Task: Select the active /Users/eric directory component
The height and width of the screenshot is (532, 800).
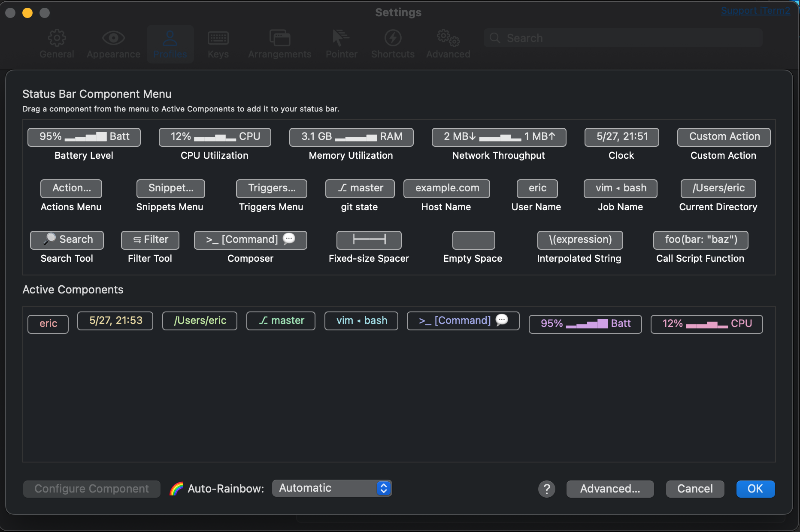Action: point(200,320)
